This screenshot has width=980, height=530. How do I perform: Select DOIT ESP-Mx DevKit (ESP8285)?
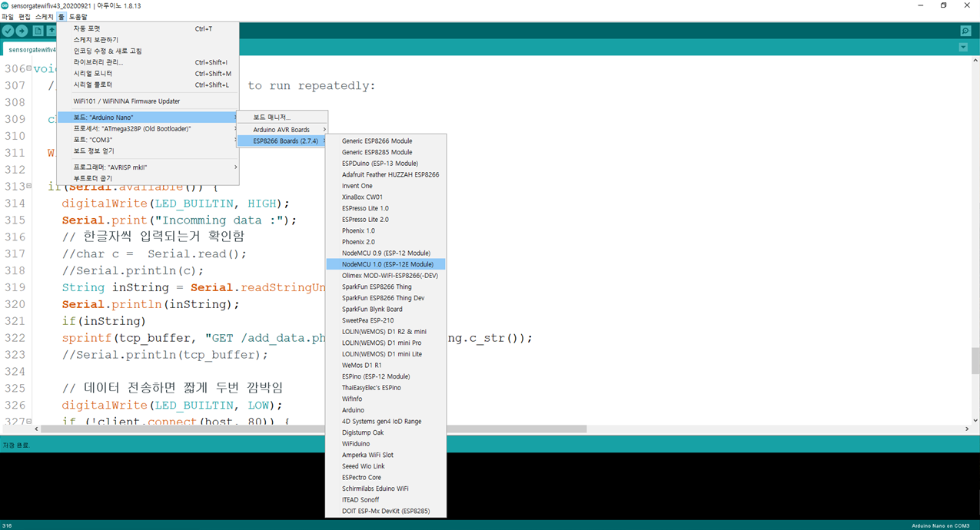(386, 511)
